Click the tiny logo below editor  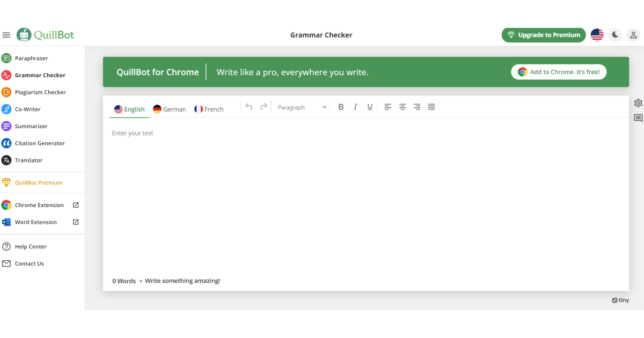click(x=620, y=300)
